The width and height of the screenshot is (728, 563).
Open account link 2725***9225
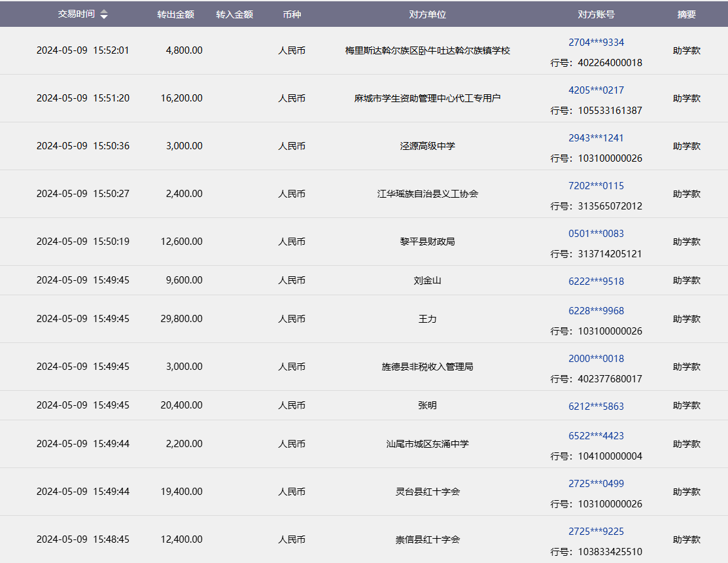(596, 532)
